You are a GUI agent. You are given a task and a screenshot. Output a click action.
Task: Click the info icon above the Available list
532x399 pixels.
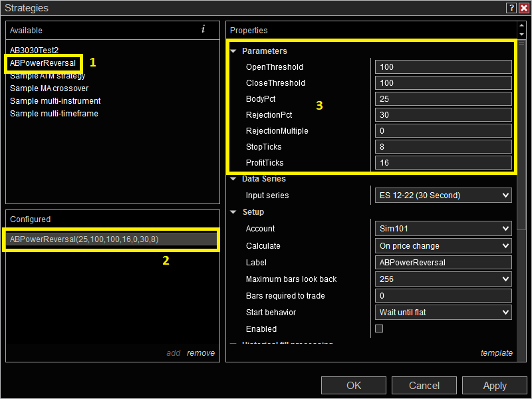pos(203,30)
